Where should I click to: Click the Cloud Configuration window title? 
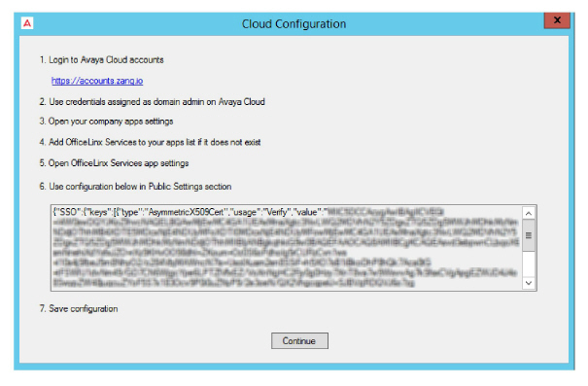pos(294,24)
